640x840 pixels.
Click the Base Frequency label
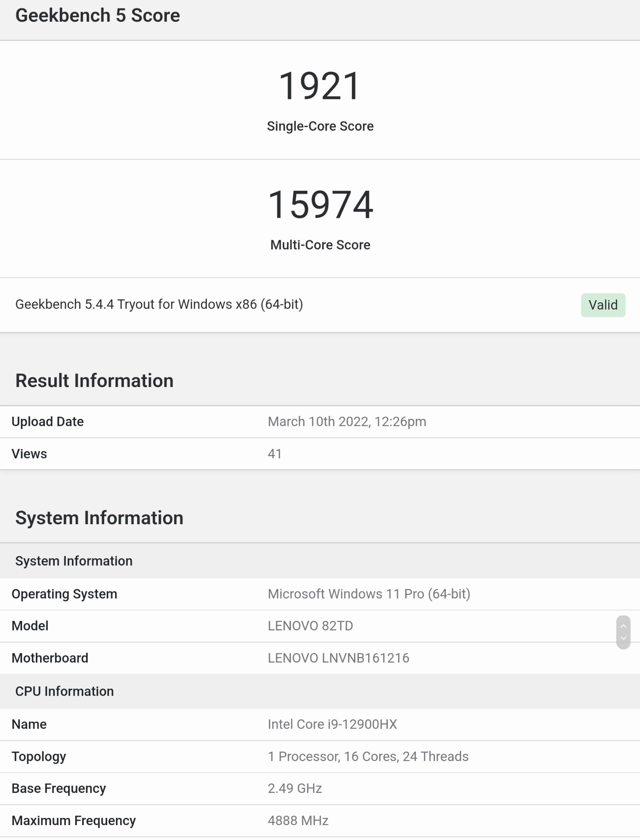pos(59,789)
